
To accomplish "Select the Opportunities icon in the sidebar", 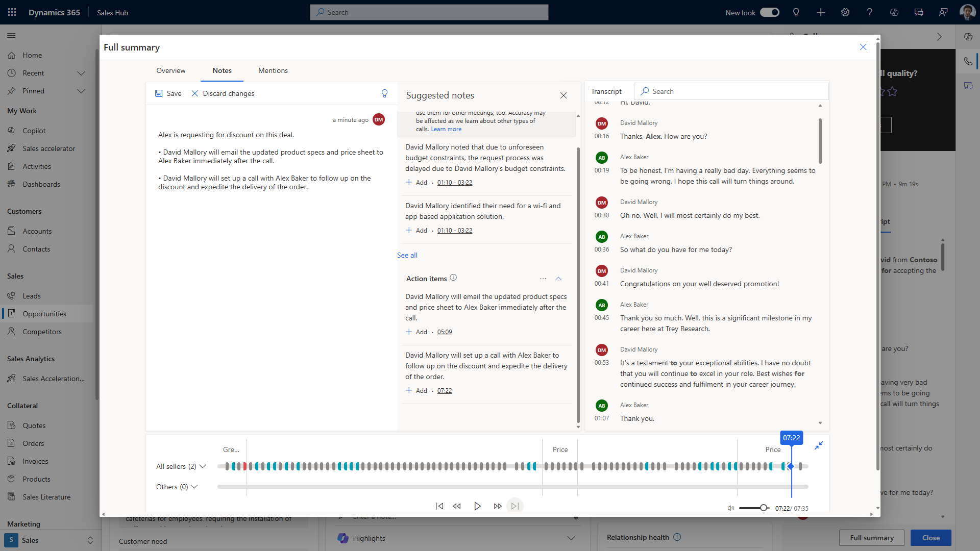I will click(x=11, y=313).
